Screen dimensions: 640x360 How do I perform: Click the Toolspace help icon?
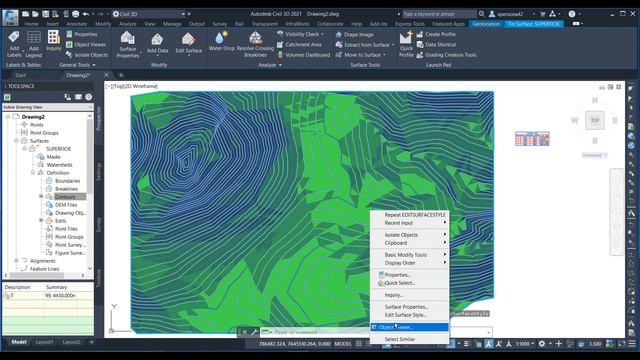(x=89, y=97)
